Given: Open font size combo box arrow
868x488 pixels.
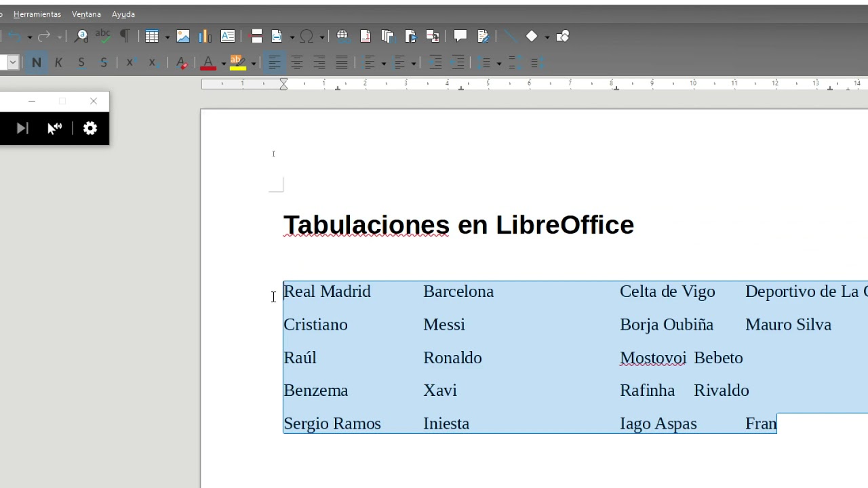Looking at the screenshot, I should click(12, 62).
